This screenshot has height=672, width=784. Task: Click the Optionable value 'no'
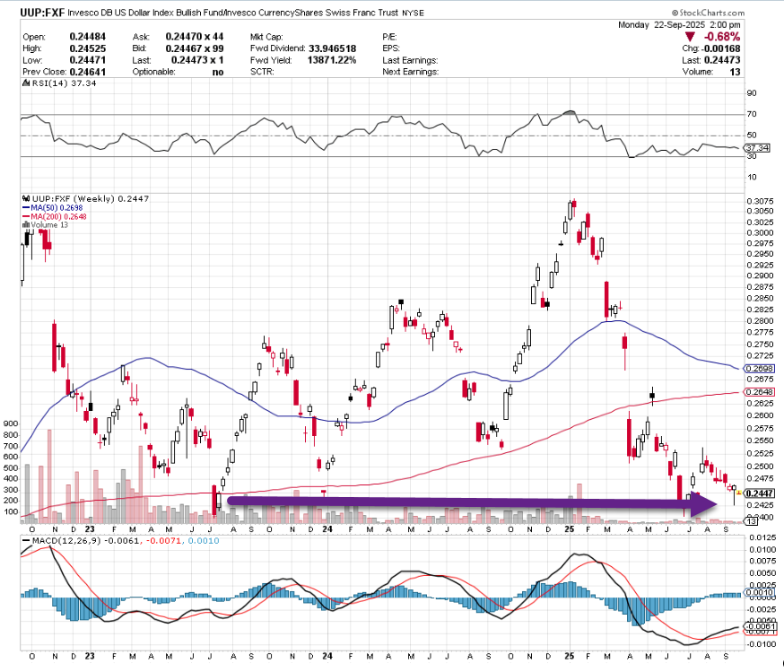(218, 72)
